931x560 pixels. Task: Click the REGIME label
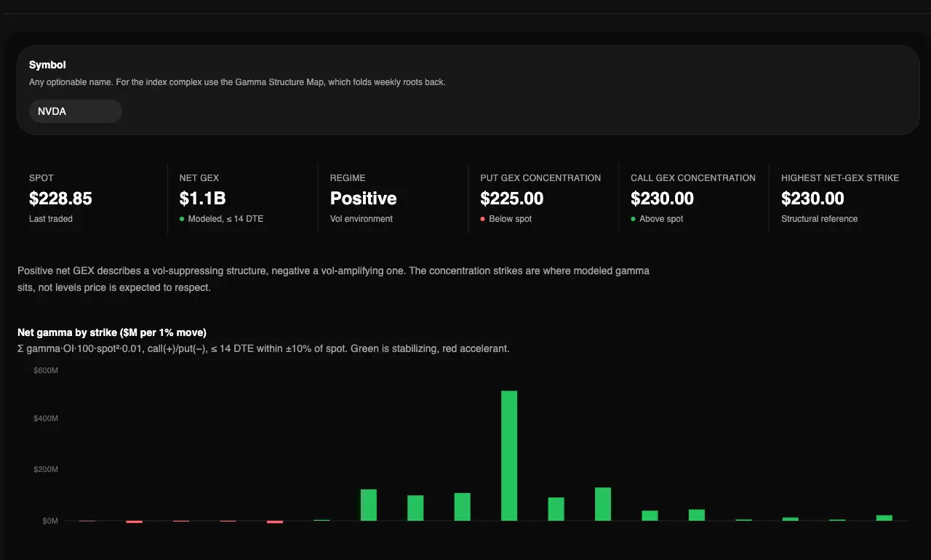(x=348, y=178)
